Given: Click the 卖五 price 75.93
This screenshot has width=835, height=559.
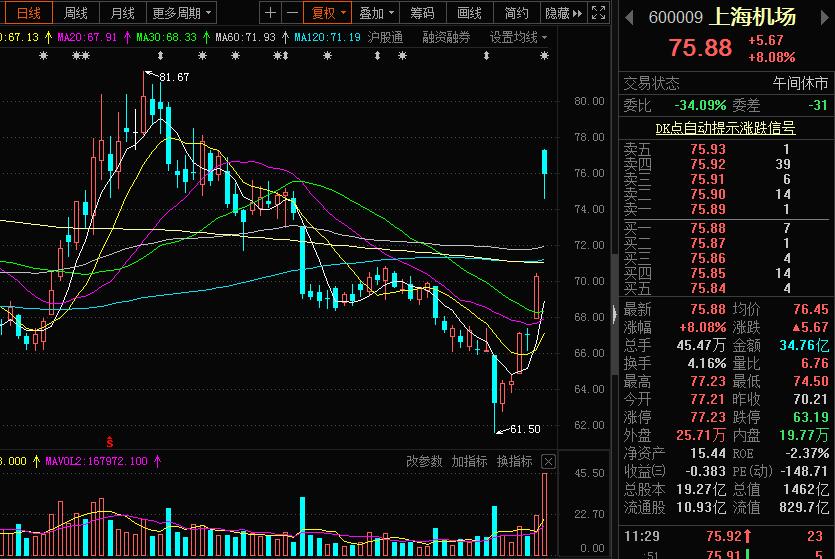Looking at the screenshot, I should pyautogui.click(x=708, y=149).
